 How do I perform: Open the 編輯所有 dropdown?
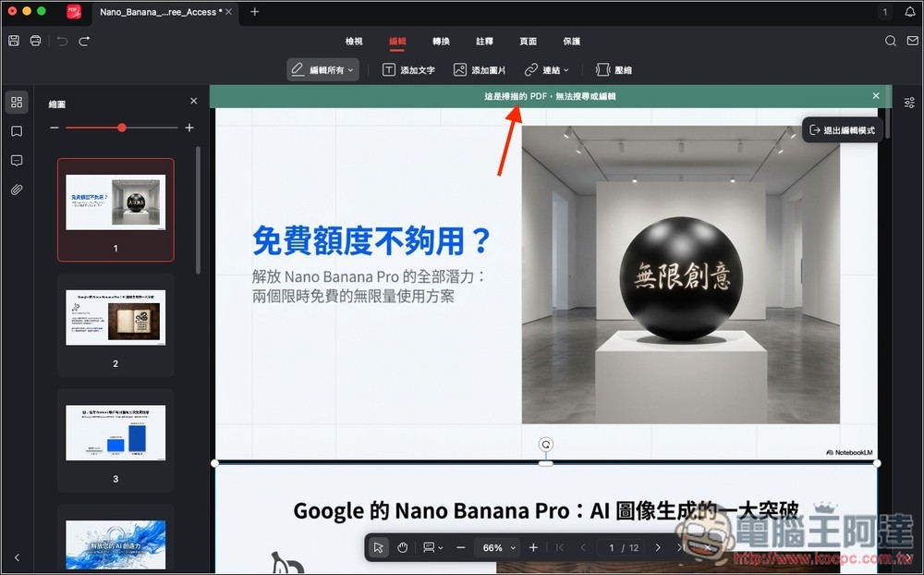point(322,69)
